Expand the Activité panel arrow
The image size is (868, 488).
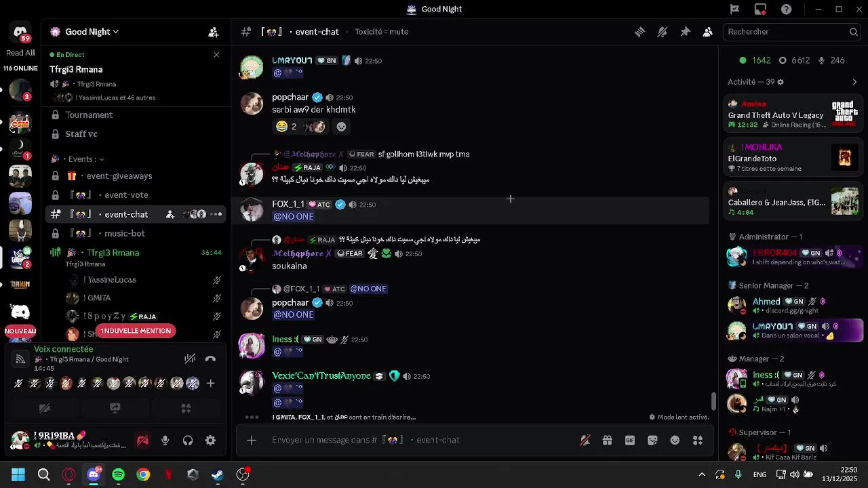[854, 82]
